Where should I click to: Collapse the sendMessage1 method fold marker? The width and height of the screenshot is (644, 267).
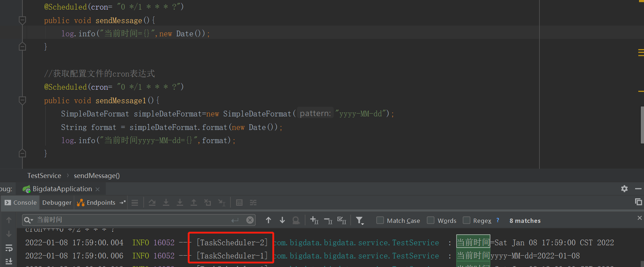[22, 100]
